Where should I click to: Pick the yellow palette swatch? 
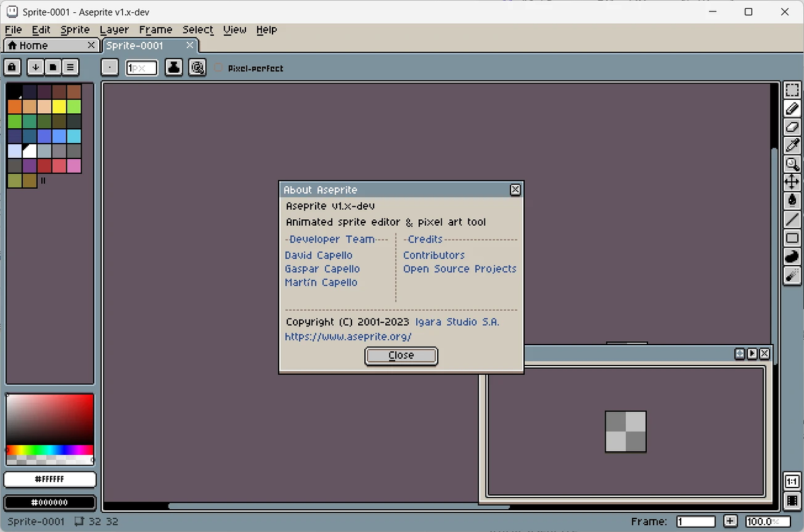point(59,107)
